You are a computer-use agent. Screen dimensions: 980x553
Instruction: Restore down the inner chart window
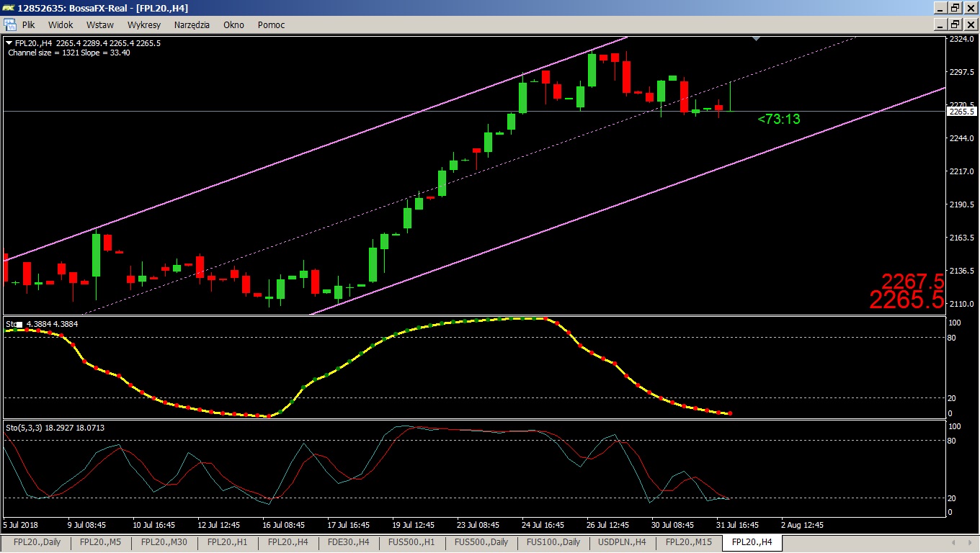coord(955,24)
